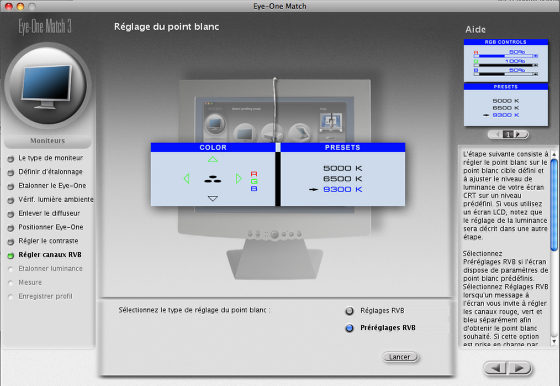Click the Aide heading
The image size is (560, 386).
tap(475, 30)
